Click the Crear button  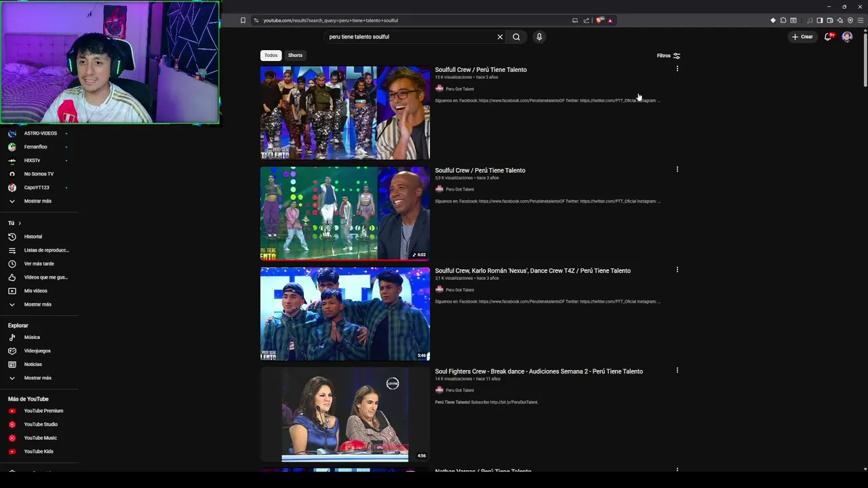(x=802, y=37)
